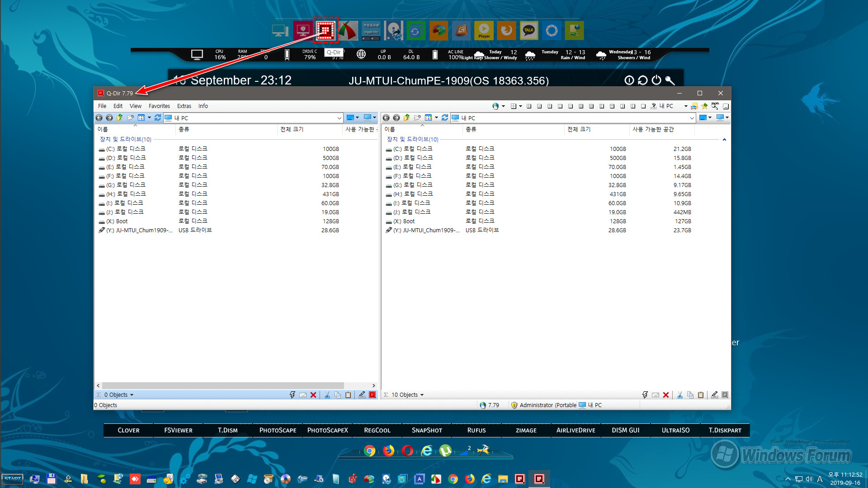Sort left pane by 전체 크기 column

[310, 129]
